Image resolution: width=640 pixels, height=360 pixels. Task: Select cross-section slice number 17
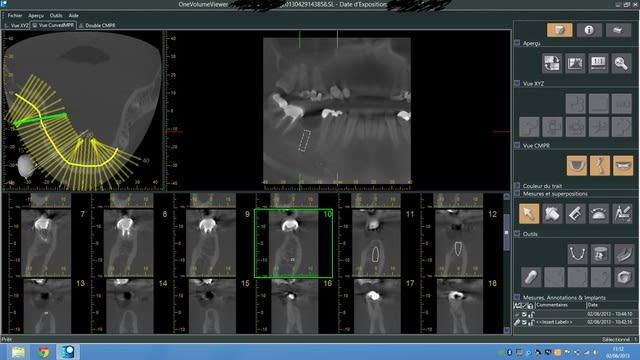(376, 306)
